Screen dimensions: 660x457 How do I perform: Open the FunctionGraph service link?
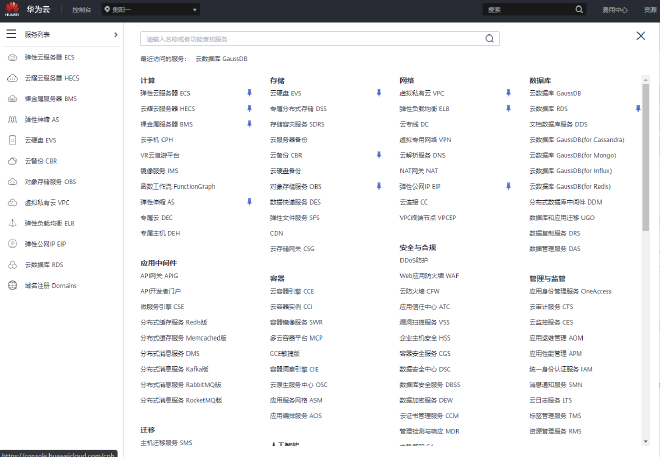pos(178,186)
